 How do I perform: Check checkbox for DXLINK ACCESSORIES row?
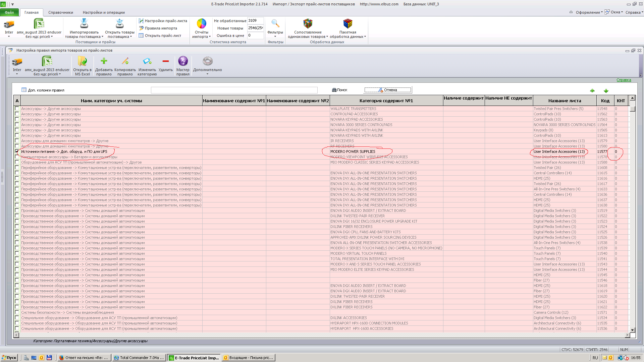click(x=17, y=318)
